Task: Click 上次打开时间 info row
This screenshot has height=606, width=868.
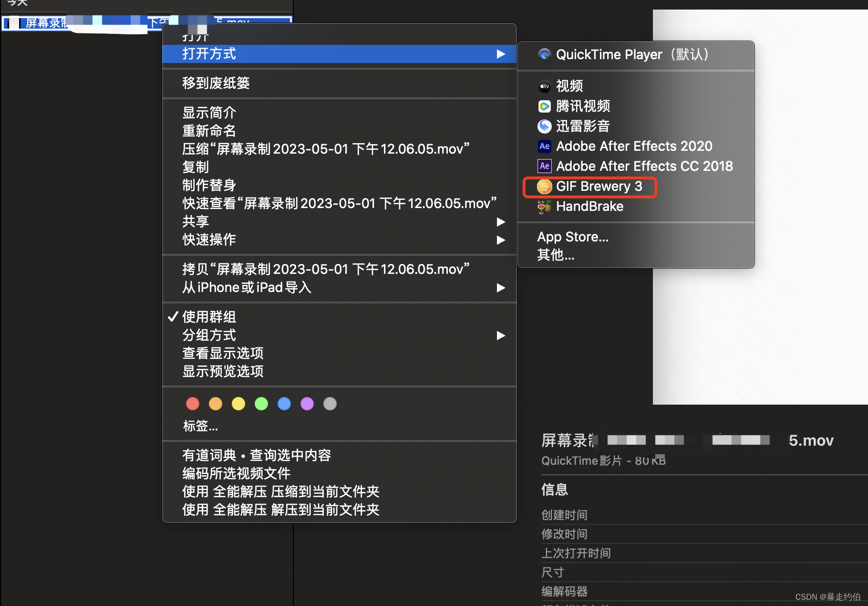Action: 704,553
